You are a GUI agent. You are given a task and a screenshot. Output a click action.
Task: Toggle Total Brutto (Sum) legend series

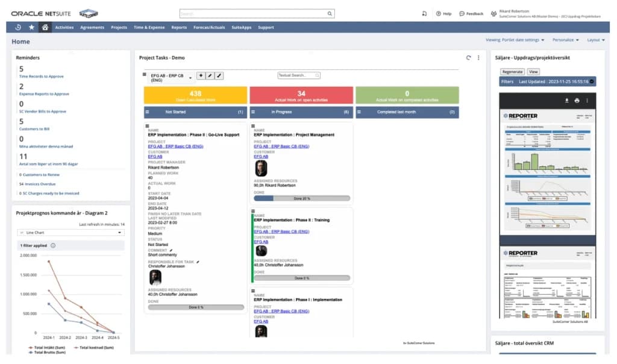click(47, 353)
